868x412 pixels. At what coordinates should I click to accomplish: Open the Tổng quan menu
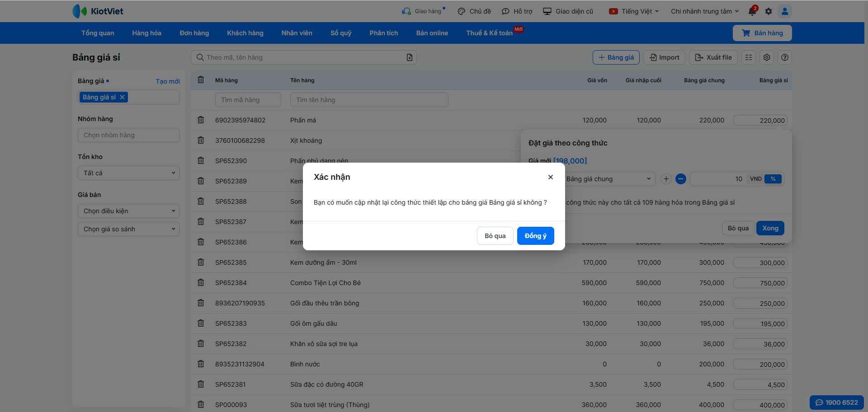(98, 33)
